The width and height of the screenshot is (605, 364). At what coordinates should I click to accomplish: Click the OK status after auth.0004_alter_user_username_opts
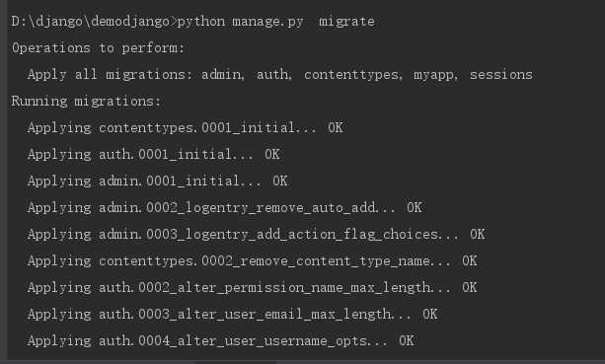[x=407, y=340]
